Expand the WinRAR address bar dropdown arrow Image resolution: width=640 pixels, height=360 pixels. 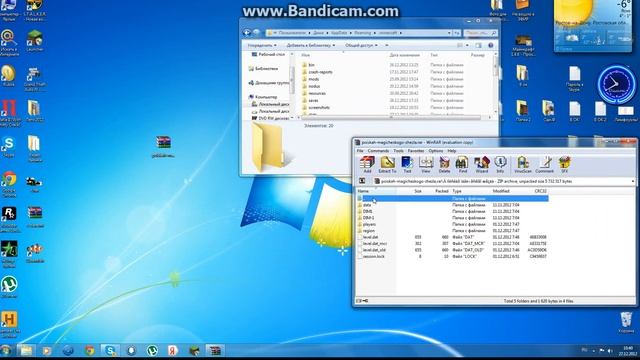coord(633,181)
